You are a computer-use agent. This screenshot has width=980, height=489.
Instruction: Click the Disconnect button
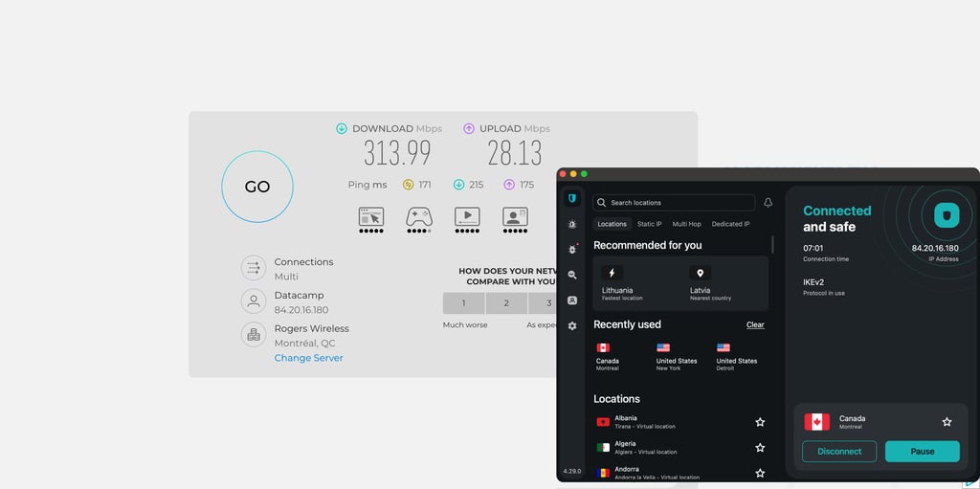coord(839,452)
